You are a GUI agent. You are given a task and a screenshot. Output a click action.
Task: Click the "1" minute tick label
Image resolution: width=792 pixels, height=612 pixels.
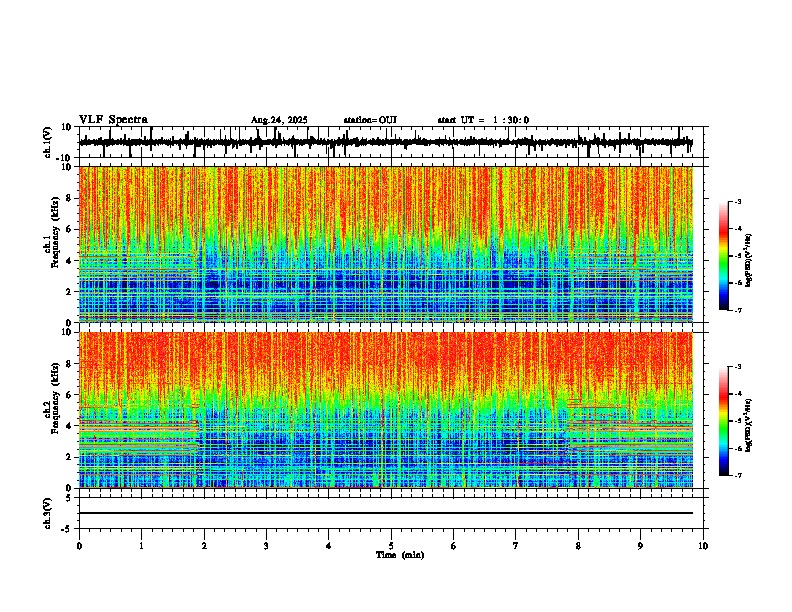point(141,546)
